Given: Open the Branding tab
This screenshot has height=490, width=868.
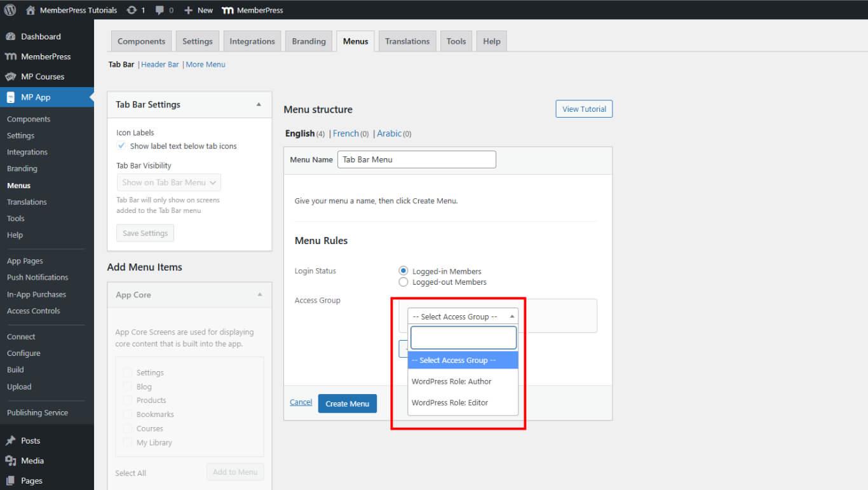Looking at the screenshot, I should [309, 41].
